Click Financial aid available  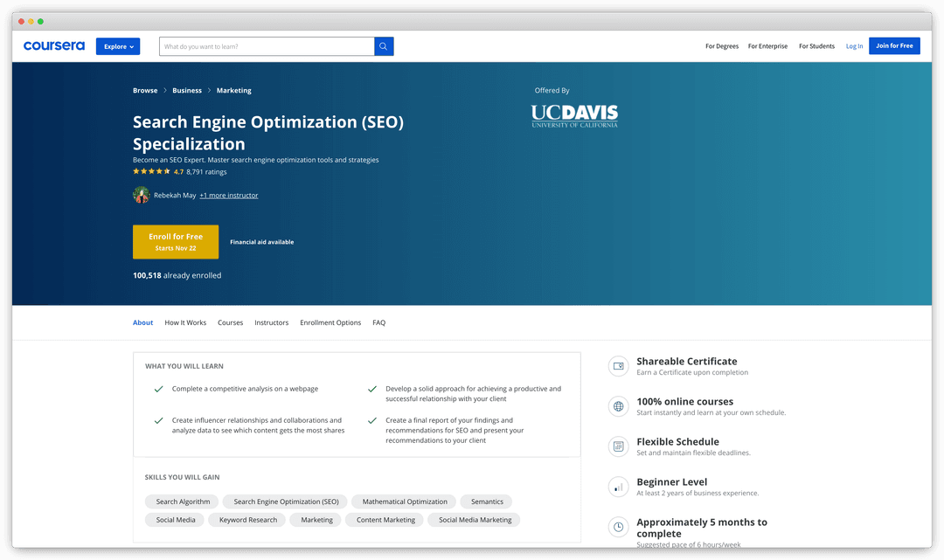click(x=262, y=242)
